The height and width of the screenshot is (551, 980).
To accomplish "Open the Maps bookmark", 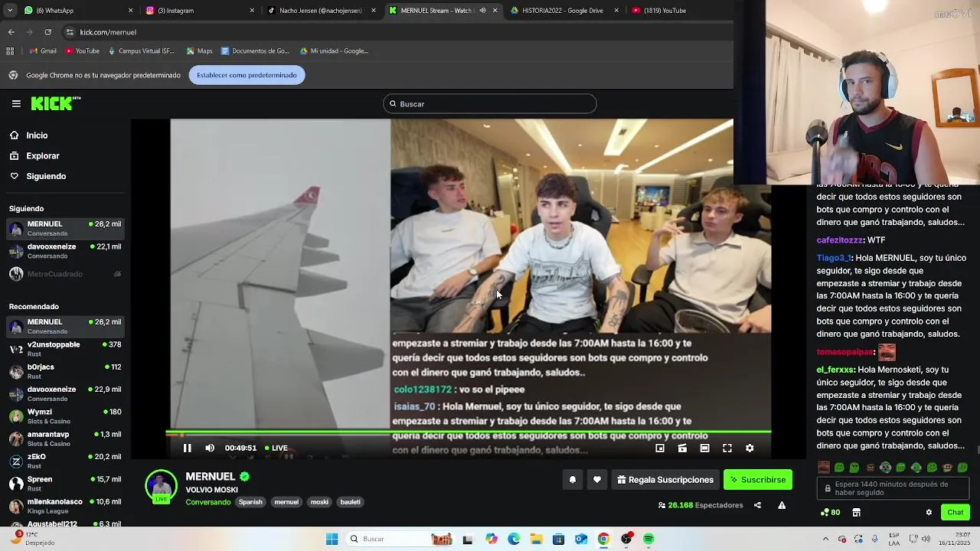I will [199, 51].
